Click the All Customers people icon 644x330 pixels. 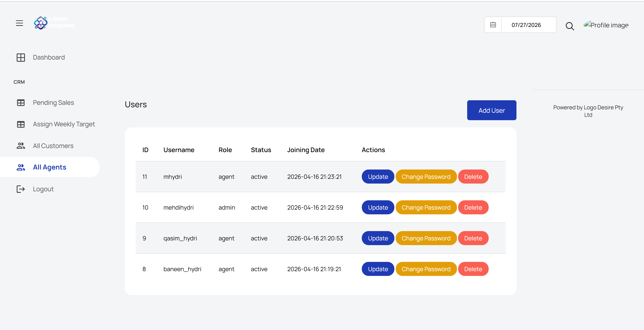tap(21, 146)
